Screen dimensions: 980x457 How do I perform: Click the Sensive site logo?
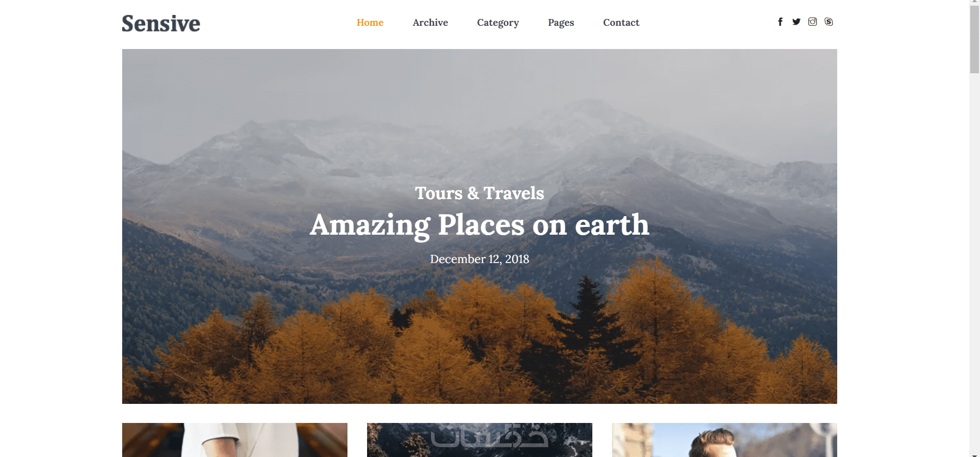coord(161,24)
